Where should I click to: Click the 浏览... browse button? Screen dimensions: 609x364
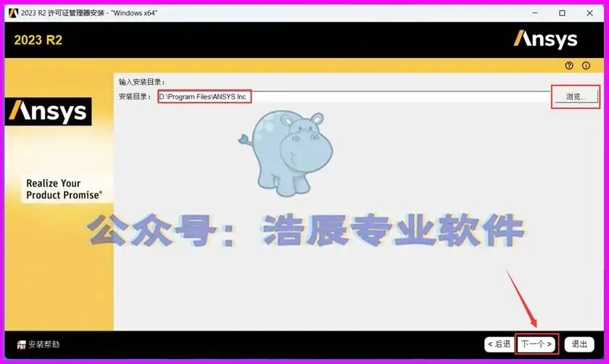tap(576, 96)
